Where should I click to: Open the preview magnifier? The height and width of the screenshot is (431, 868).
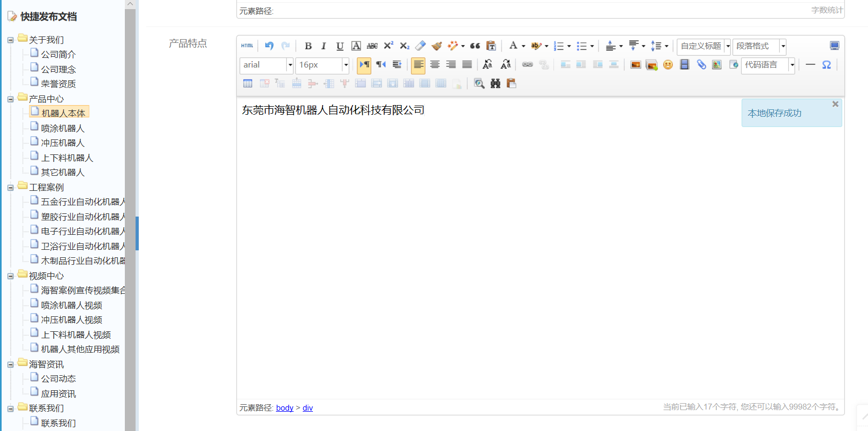(x=479, y=84)
